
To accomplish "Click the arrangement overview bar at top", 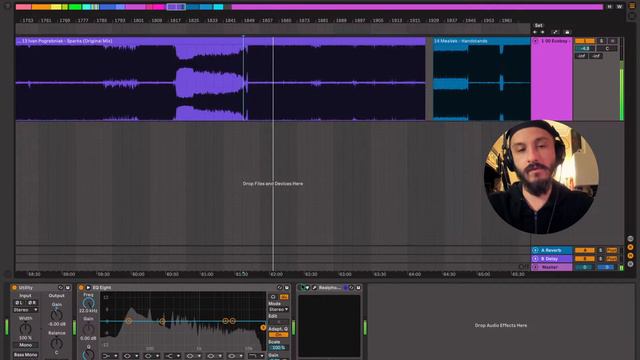I will 309,7.
